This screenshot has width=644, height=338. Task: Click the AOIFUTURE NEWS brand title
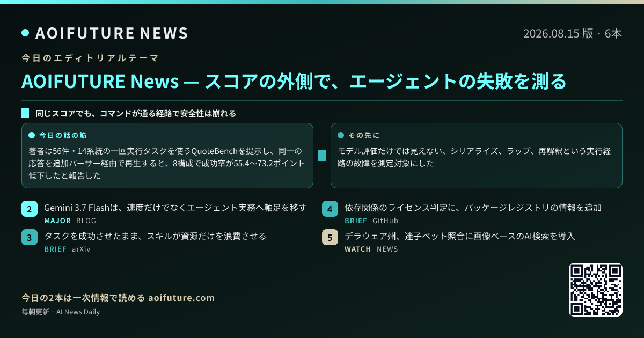tap(112, 33)
